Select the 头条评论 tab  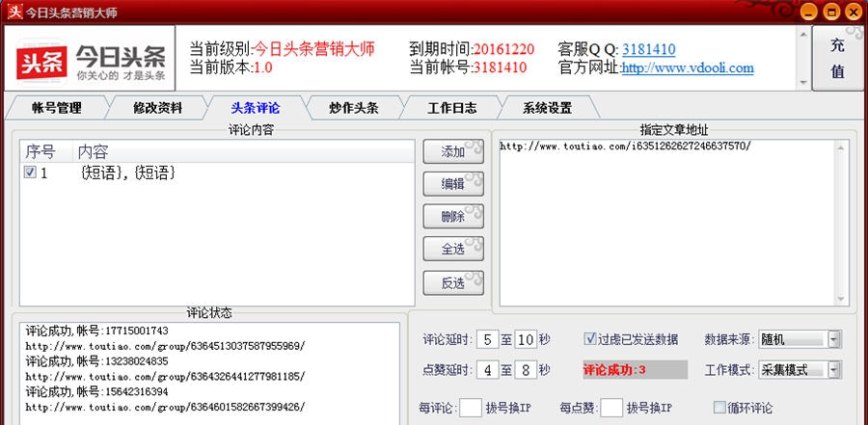(256, 108)
